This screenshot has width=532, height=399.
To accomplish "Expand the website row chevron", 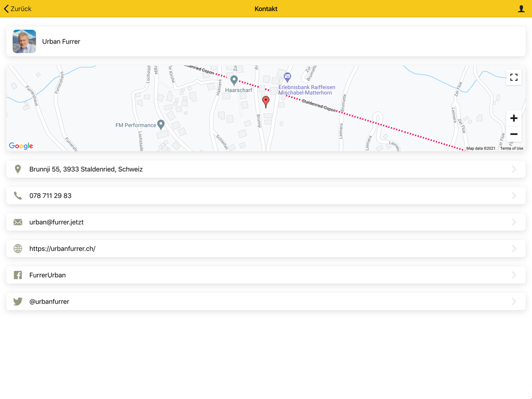I will tap(514, 248).
